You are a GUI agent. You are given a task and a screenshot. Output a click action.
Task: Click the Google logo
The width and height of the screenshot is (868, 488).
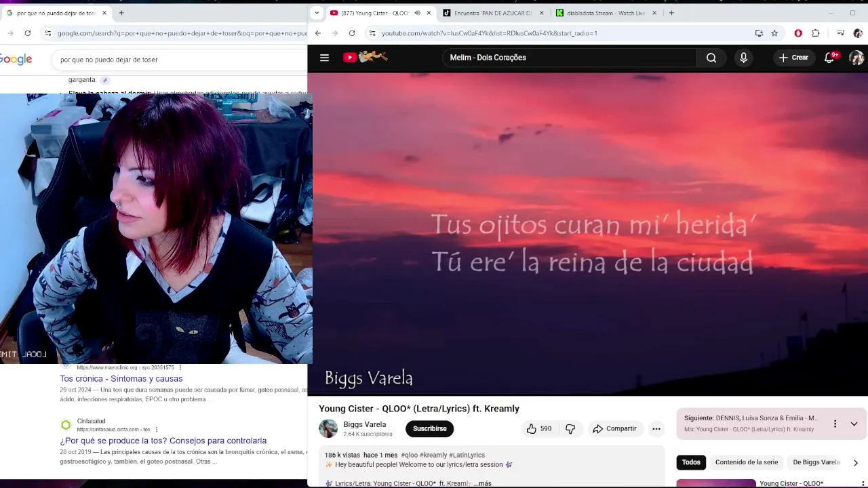16,60
